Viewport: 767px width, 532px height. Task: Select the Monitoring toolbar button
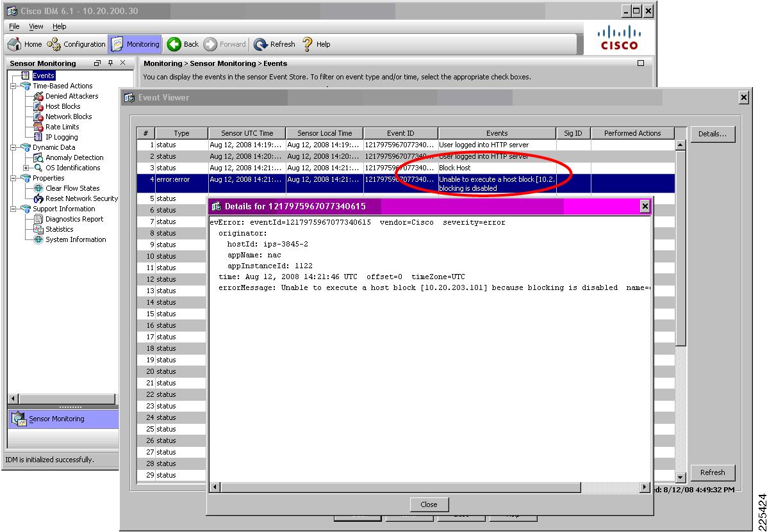tap(135, 44)
